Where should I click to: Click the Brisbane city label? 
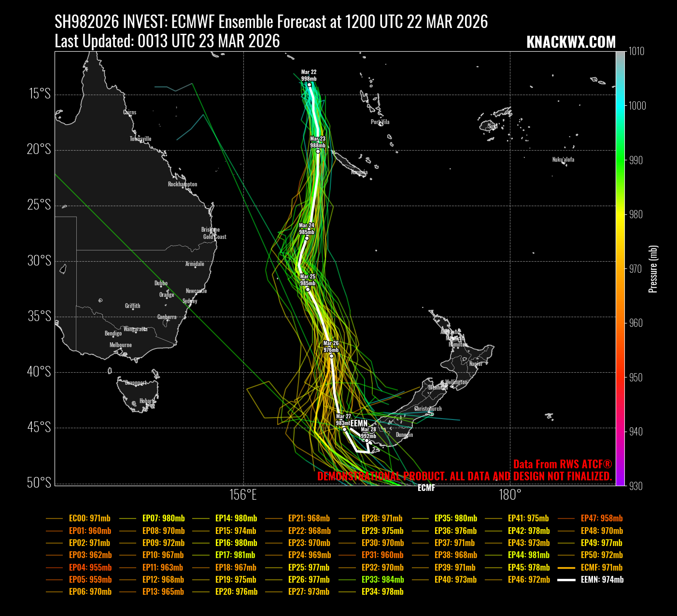[211, 229]
